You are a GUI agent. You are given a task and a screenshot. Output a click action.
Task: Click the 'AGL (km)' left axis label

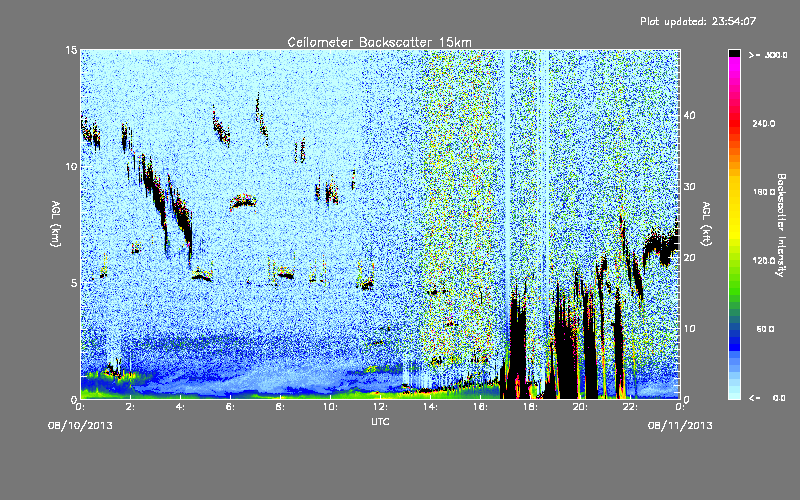pos(56,223)
